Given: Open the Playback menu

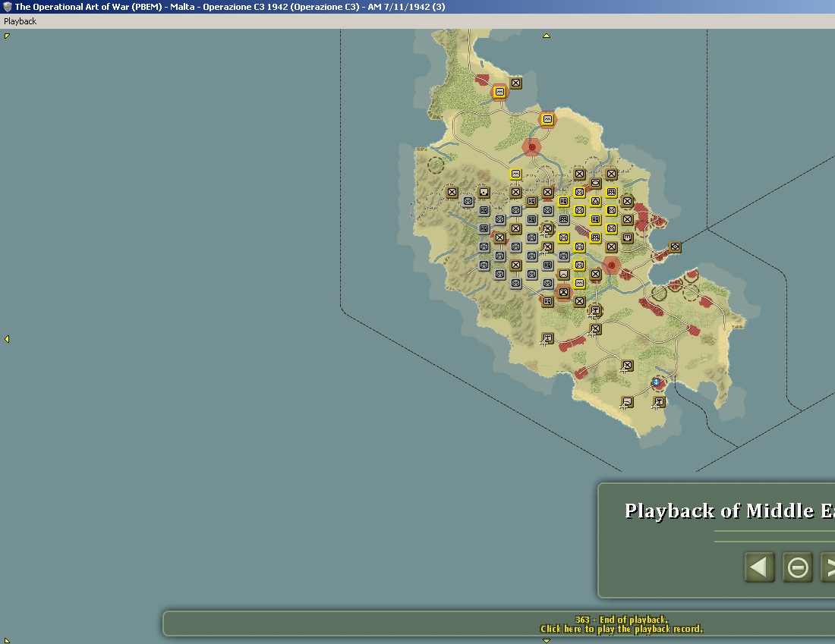Looking at the screenshot, I should coord(20,21).
